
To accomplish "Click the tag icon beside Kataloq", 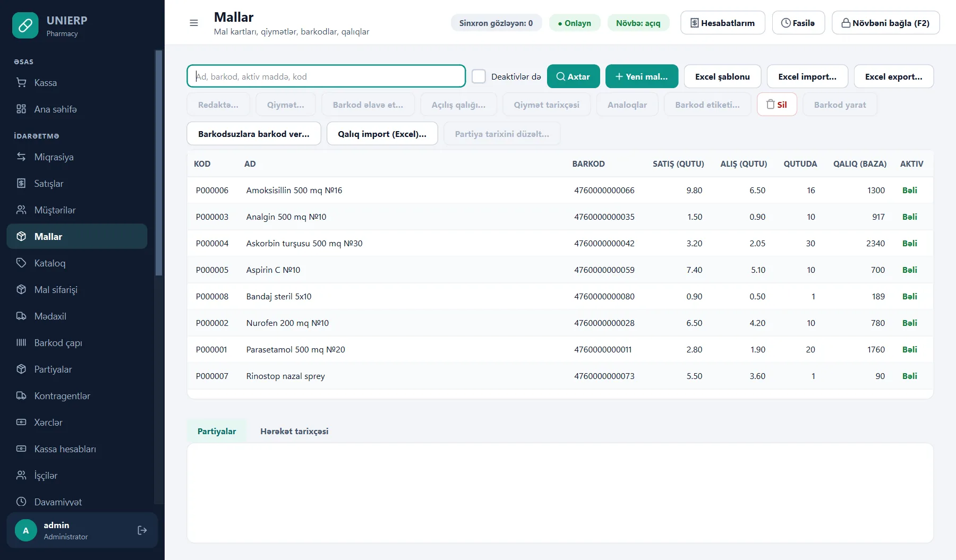I will click(x=21, y=263).
